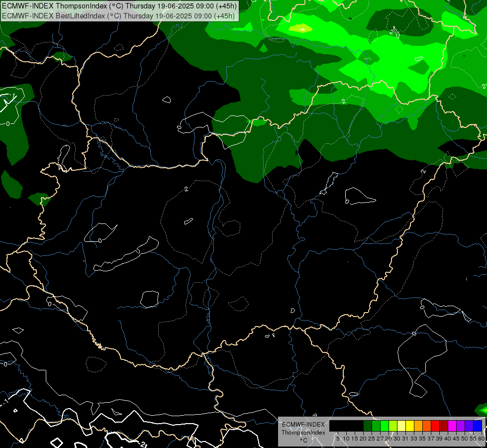
Task: Select the purple 45-50 legend swatch
Action: click(x=461, y=426)
